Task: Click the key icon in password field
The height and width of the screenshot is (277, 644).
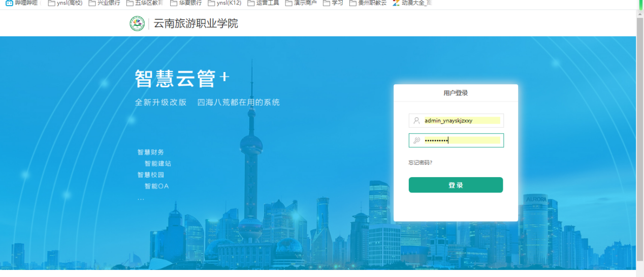Action: [416, 141]
